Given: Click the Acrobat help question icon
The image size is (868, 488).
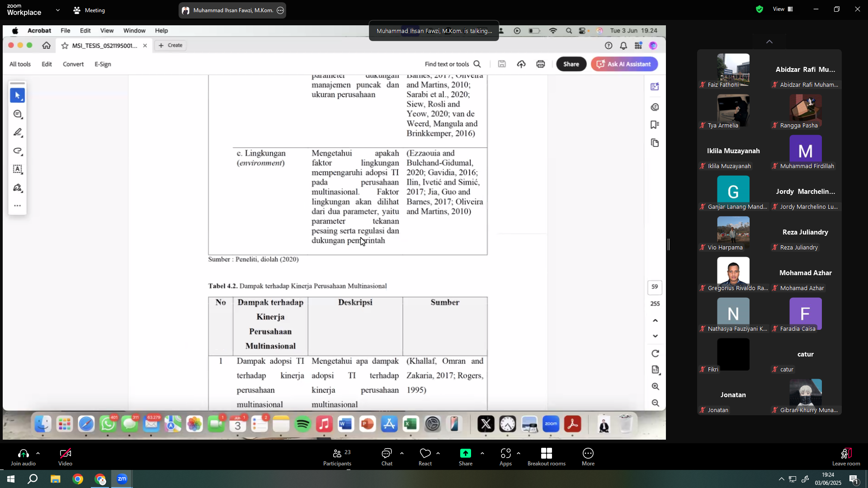Looking at the screenshot, I should (x=609, y=46).
